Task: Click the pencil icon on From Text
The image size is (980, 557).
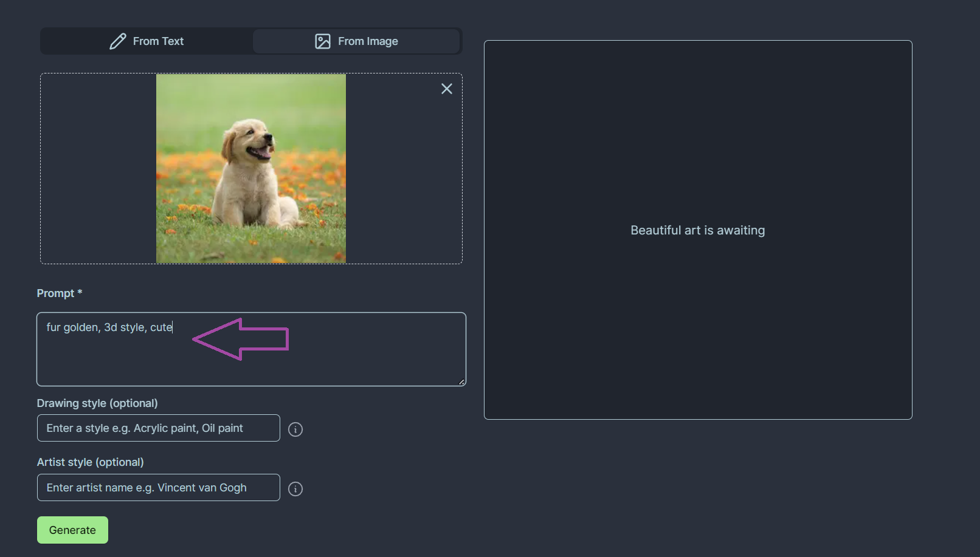Action: pos(118,41)
